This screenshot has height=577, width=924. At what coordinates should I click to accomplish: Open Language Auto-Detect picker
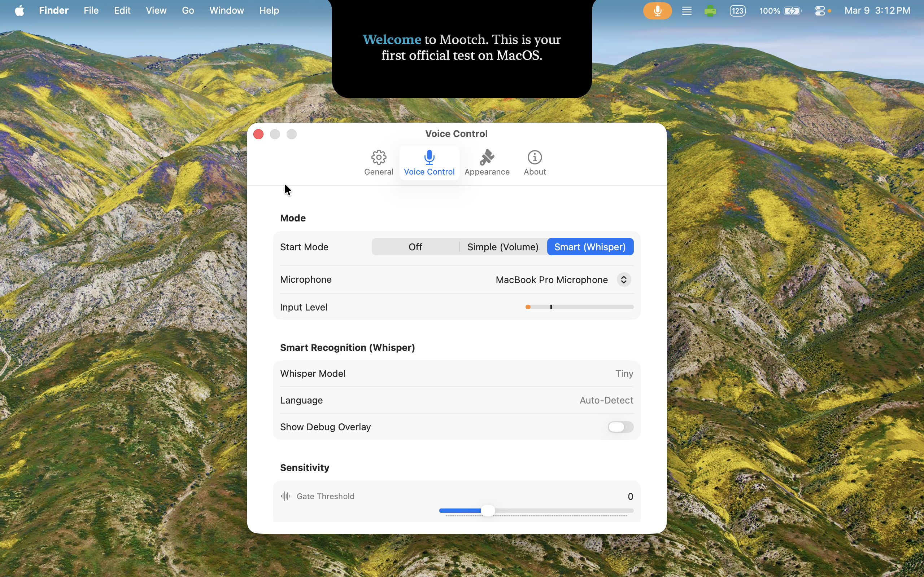(606, 400)
